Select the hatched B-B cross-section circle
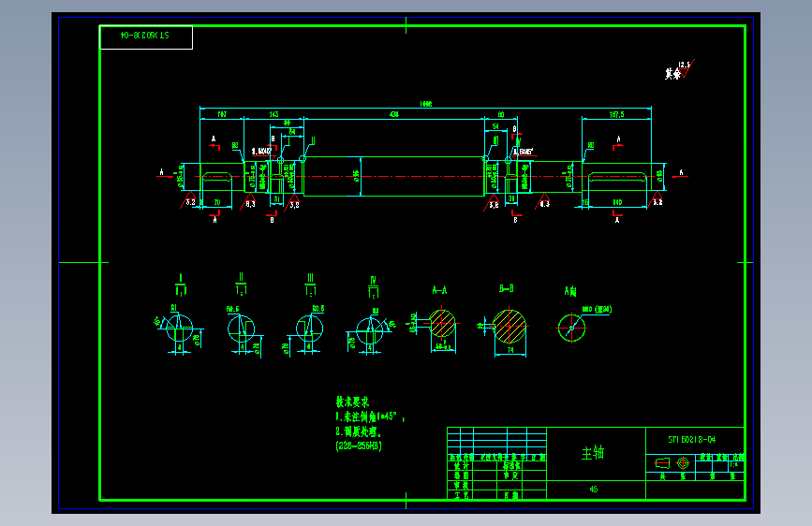 509,326
